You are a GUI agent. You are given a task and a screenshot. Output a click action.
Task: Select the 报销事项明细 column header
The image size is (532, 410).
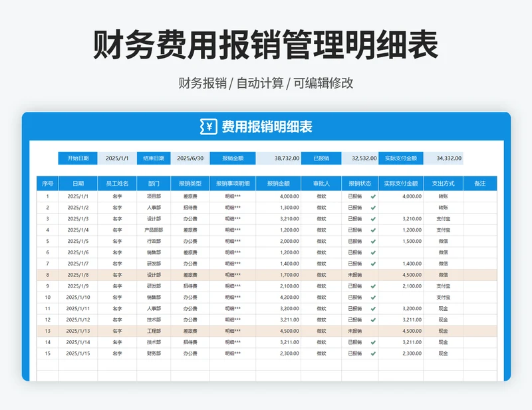(x=233, y=184)
